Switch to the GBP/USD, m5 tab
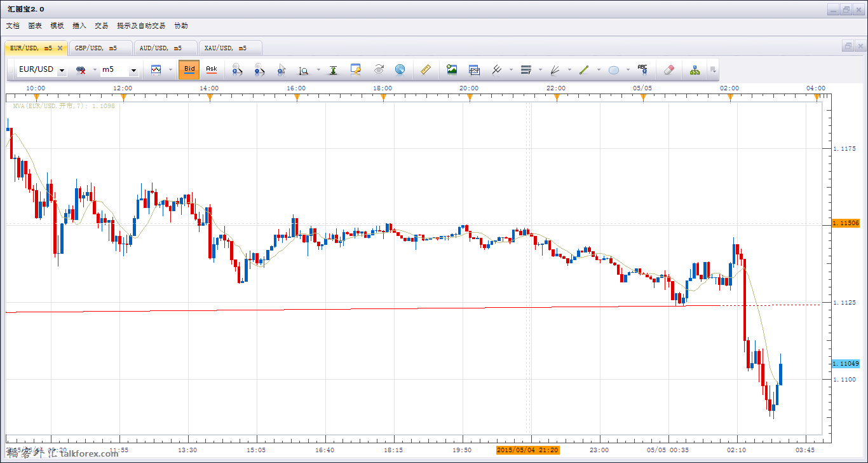Viewport: 868px width, 463px height. tap(100, 48)
